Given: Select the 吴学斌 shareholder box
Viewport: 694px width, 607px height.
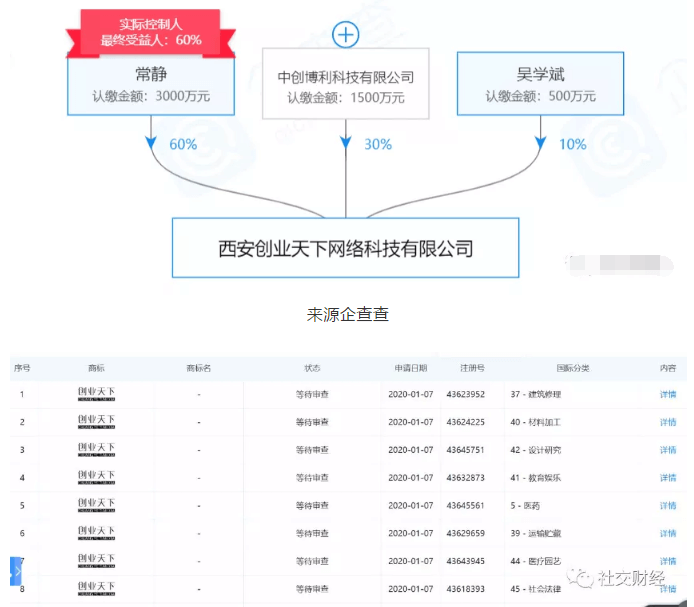Looking at the screenshot, I should 540,84.
